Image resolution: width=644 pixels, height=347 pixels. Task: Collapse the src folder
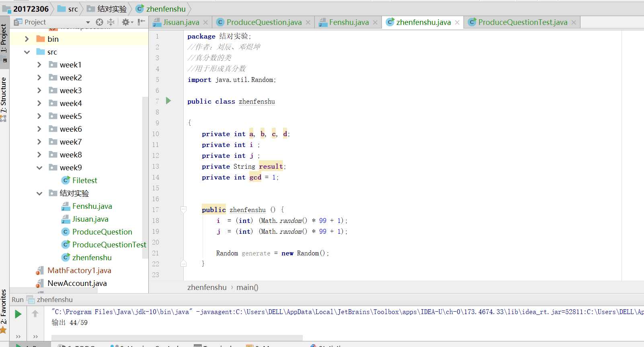[27, 52]
